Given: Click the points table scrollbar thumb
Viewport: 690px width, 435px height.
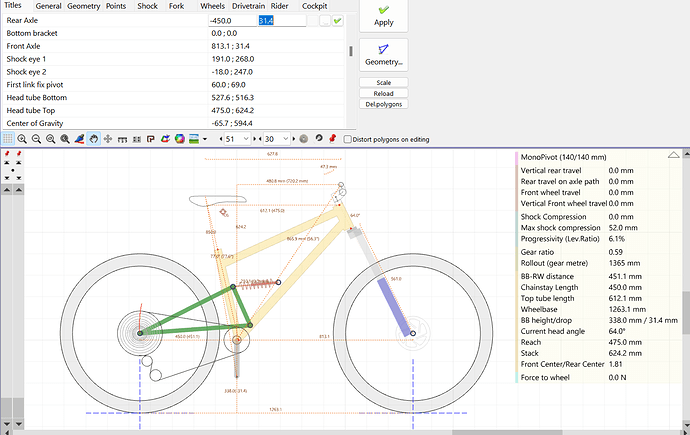Looking at the screenshot, I should (x=351, y=51).
